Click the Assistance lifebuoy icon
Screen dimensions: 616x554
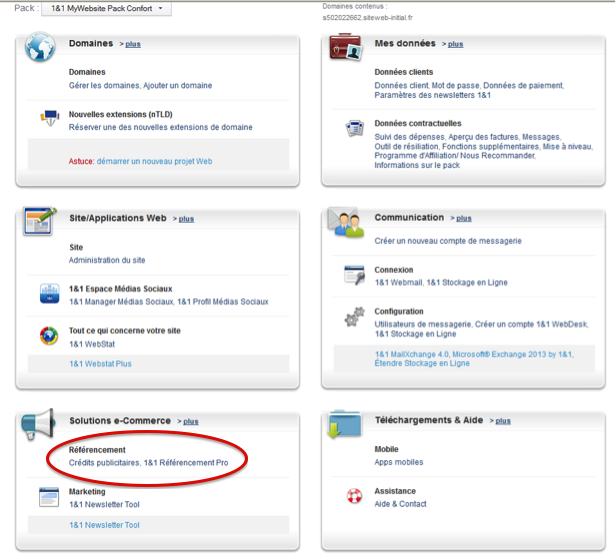point(354,496)
